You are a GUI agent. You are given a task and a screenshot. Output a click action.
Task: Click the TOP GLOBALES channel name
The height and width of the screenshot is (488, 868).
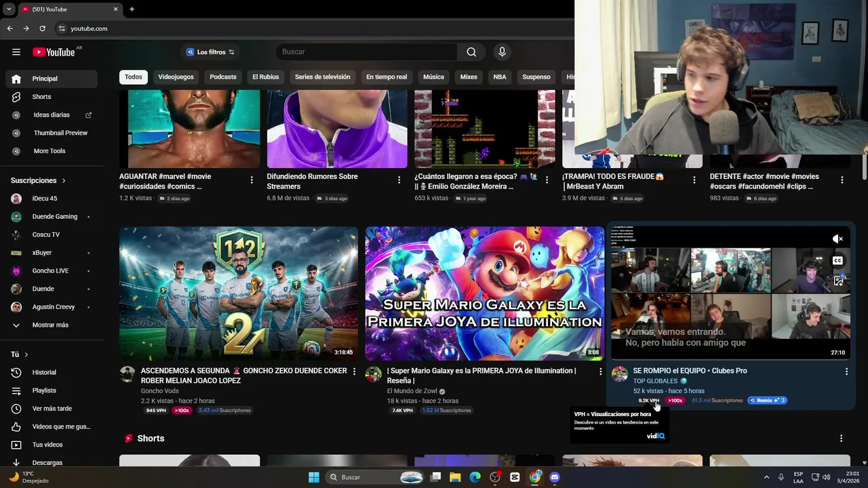(x=655, y=381)
